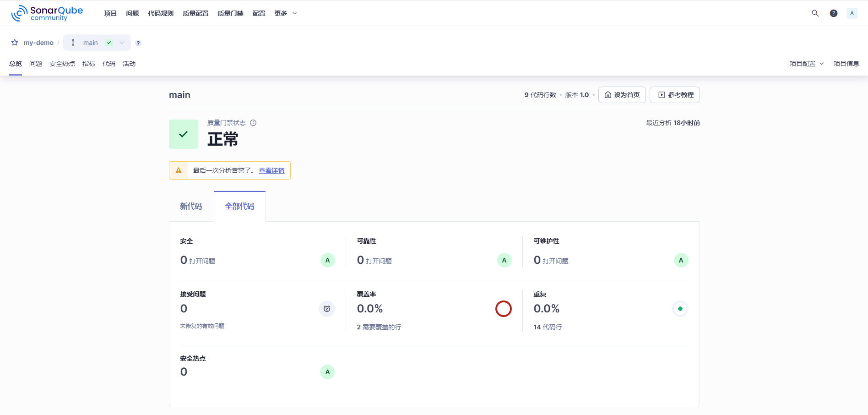868x415 pixels.
Task: Open the search magnifier icon
Action: click(x=815, y=13)
